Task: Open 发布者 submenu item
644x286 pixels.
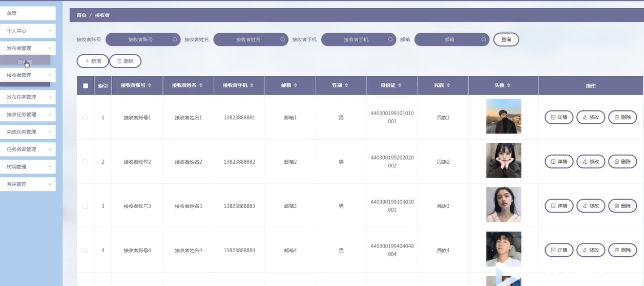Action: (25, 61)
